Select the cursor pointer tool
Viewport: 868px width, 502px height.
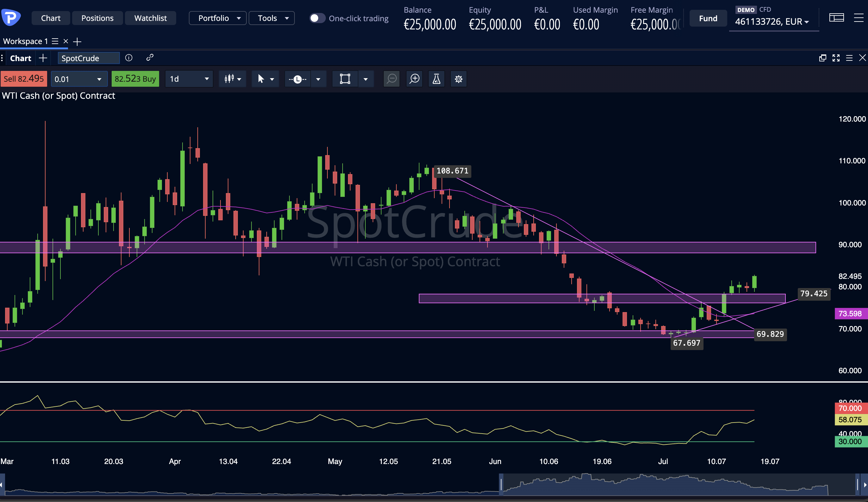[261, 79]
